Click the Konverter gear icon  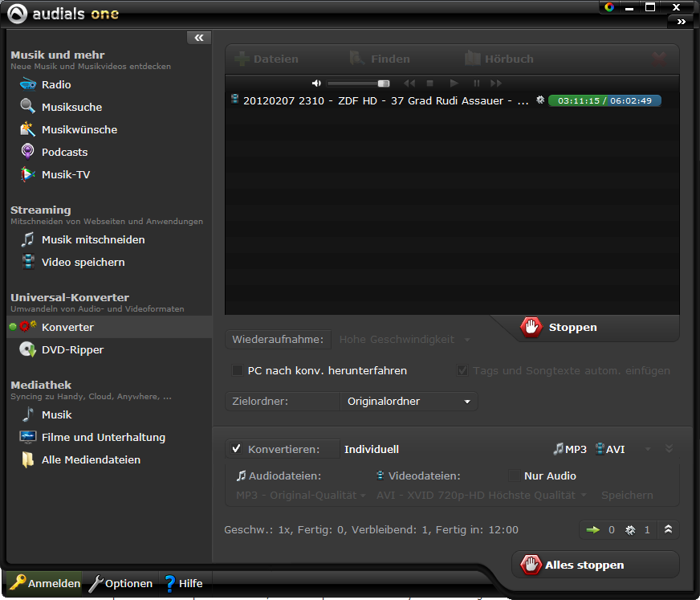(x=27, y=327)
